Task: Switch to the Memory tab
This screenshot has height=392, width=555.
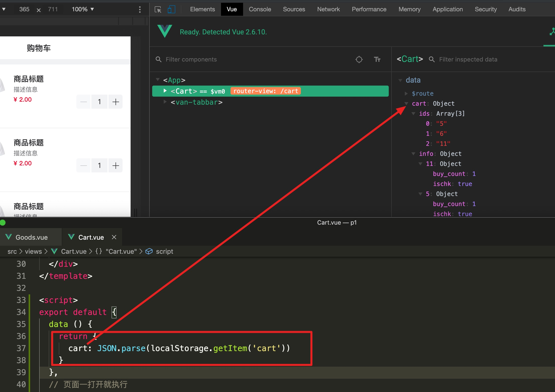Action: tap(409, 9)
